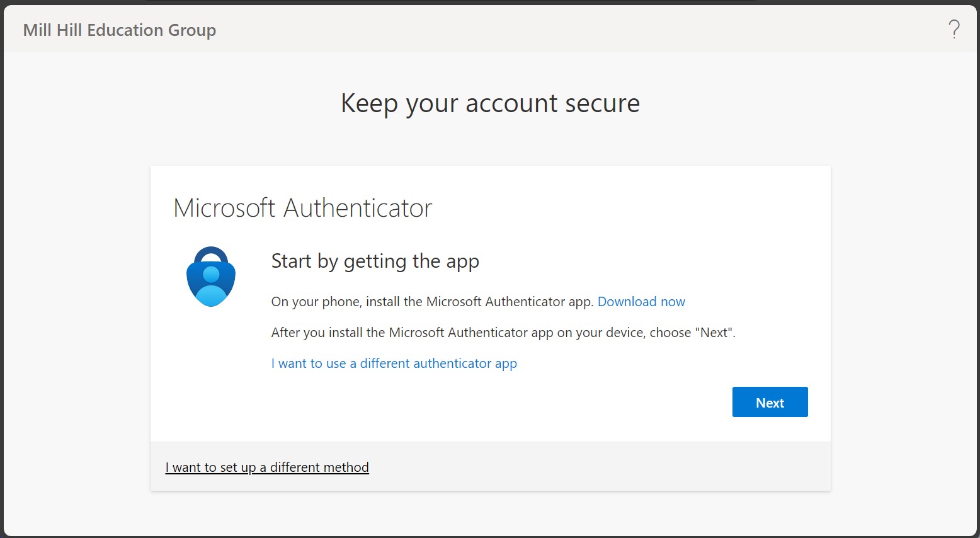Click the 'Keep your account secure' heading
The height and width of the screenshot is (538, 980).
490,103
